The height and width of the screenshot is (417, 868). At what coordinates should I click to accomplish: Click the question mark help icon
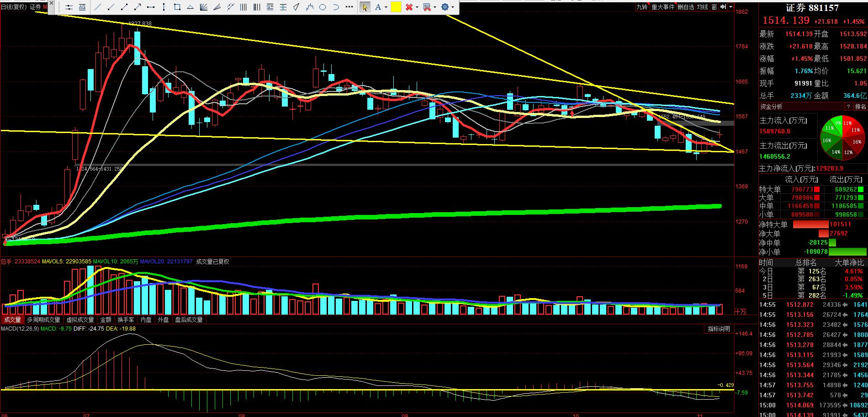[x=849, y=107]
